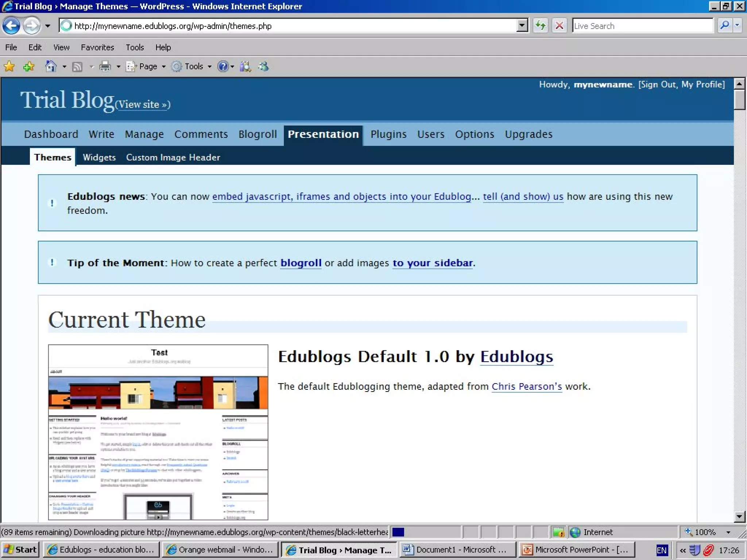Click the Print toolbar icon
Image resolution: width=747 pixels, height=560 pixels.
tap(105, 66)
